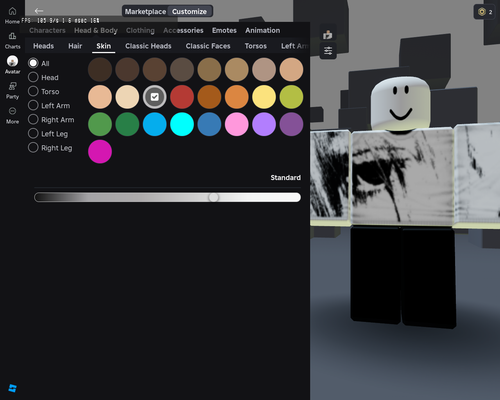Pick the bright orange skin swatch
Viewport: 500px width, 400px height.
[237, 97]
